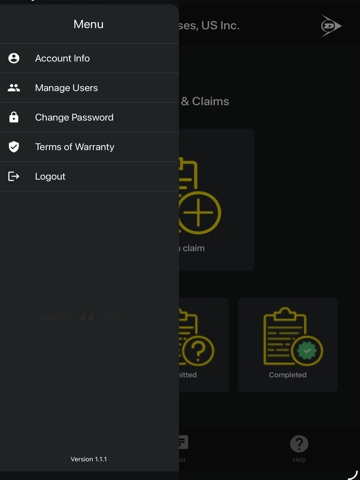Click the new claim plus clipboard icon

(199, 197)
